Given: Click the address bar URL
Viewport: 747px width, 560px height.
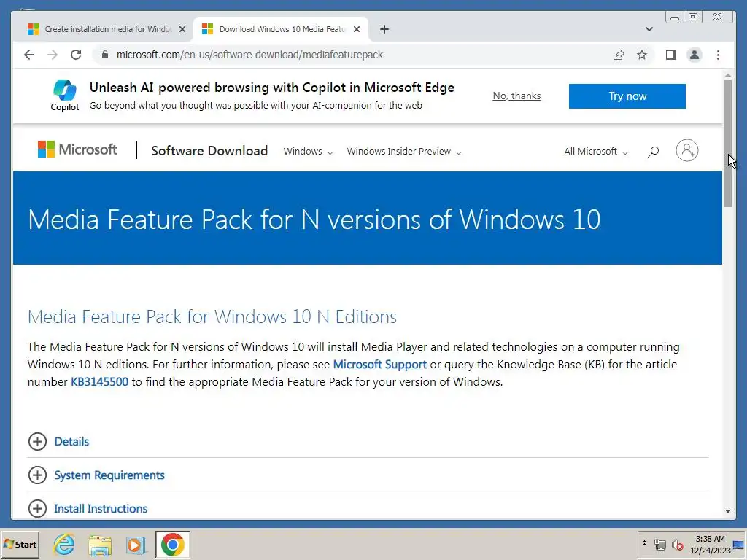Looking at the screenshot, I should [249, 55].
